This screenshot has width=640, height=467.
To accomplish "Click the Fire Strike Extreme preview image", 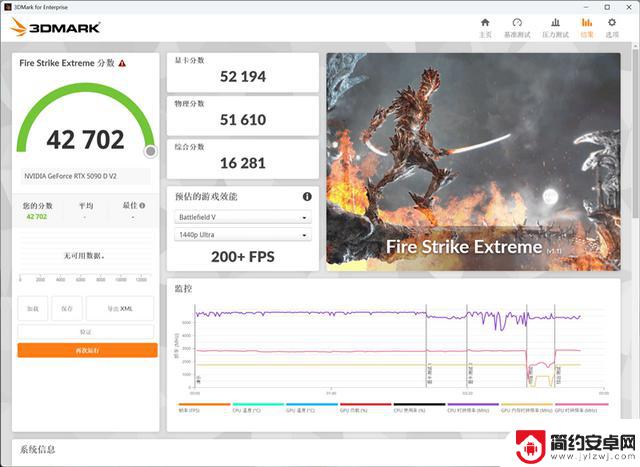I will (473, 162).
